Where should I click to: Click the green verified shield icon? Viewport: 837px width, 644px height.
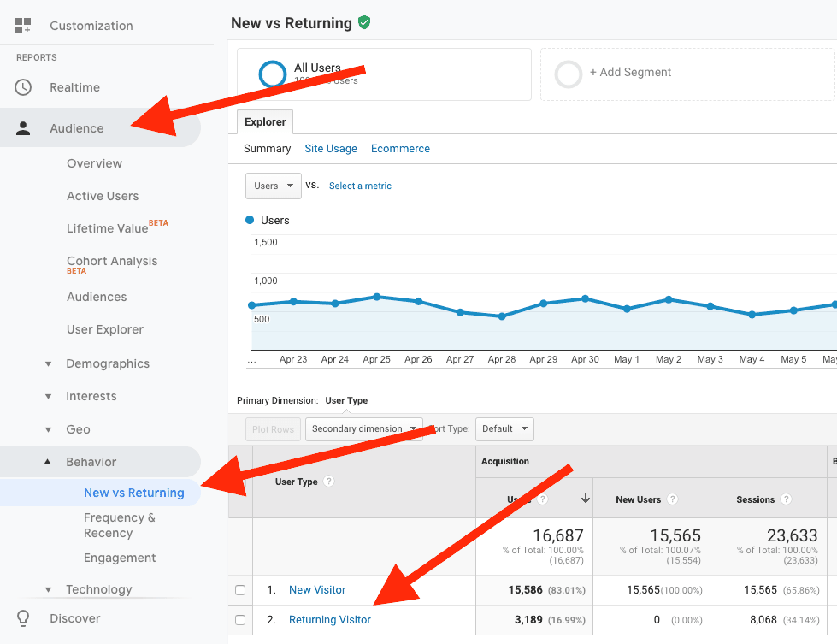click(364, 23)
